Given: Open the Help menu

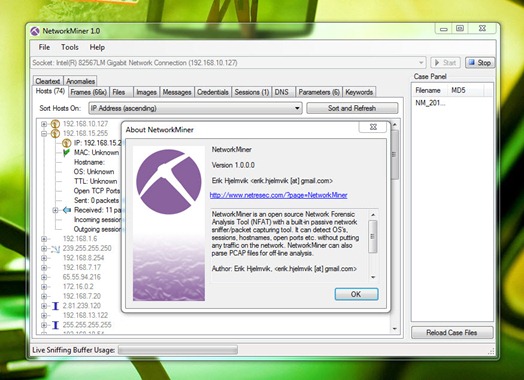Looking at the screenshot, I should [97, 47].
